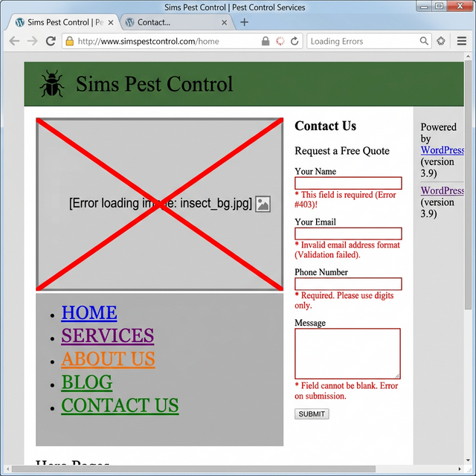Click the scroll up arrow
Screen dimensions: 476x476
click(468, 57)
